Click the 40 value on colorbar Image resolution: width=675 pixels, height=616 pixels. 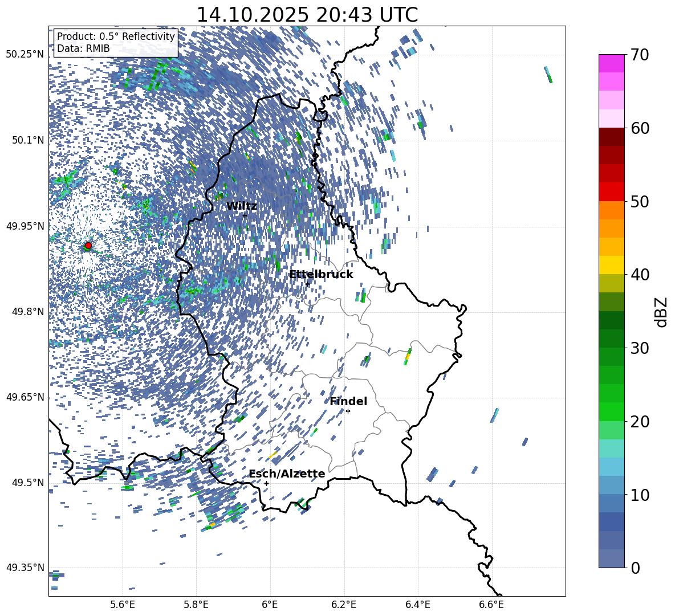click(x=639, y=275)
